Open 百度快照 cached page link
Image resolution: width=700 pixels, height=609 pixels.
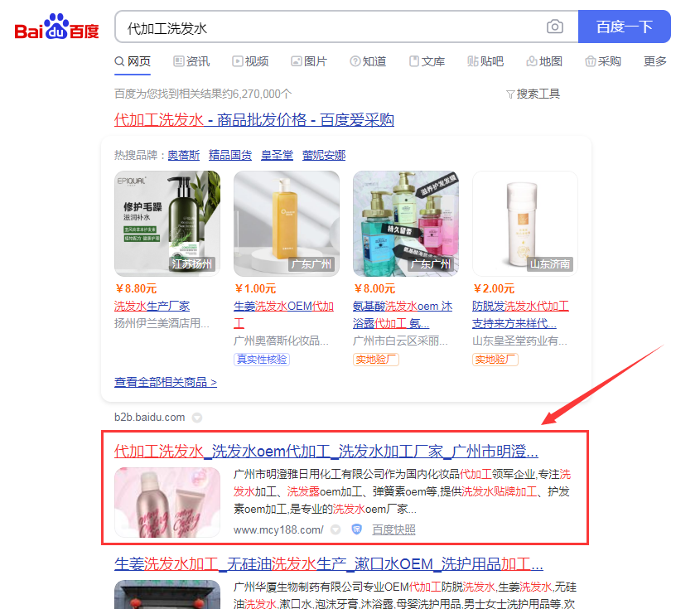393,530
